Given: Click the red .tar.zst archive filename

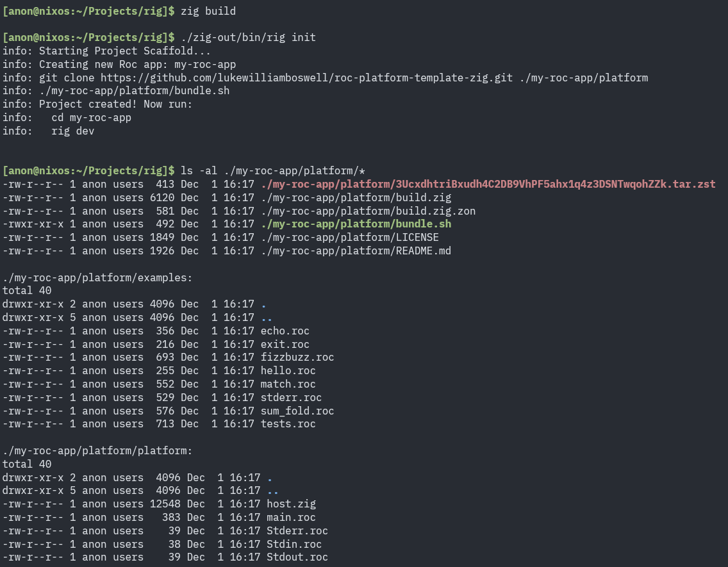Looking at the screenshot, I should (488, 185).
